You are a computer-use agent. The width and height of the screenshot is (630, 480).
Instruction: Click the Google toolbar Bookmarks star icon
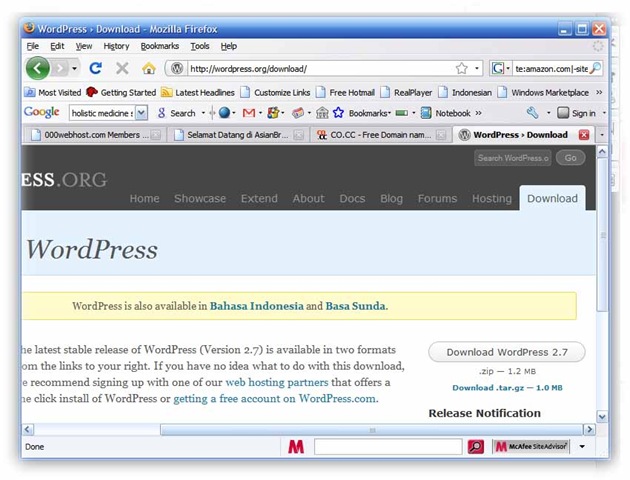(338, 113)
